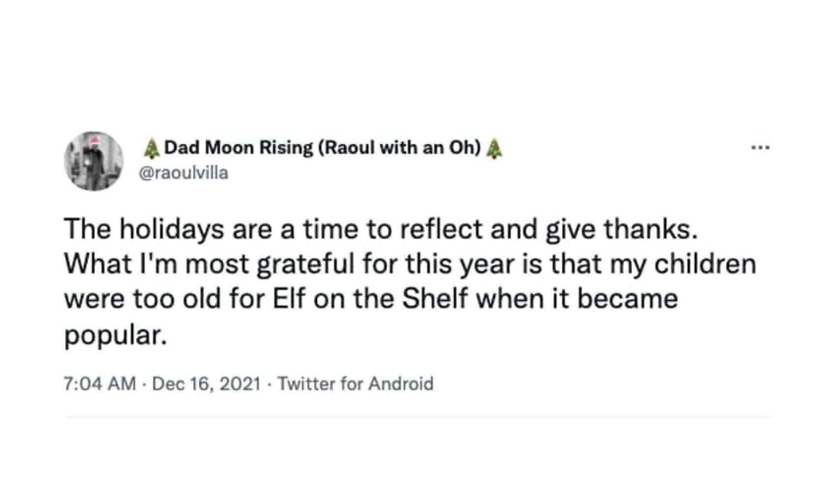Click the words "give thanks."

[621, 229]
